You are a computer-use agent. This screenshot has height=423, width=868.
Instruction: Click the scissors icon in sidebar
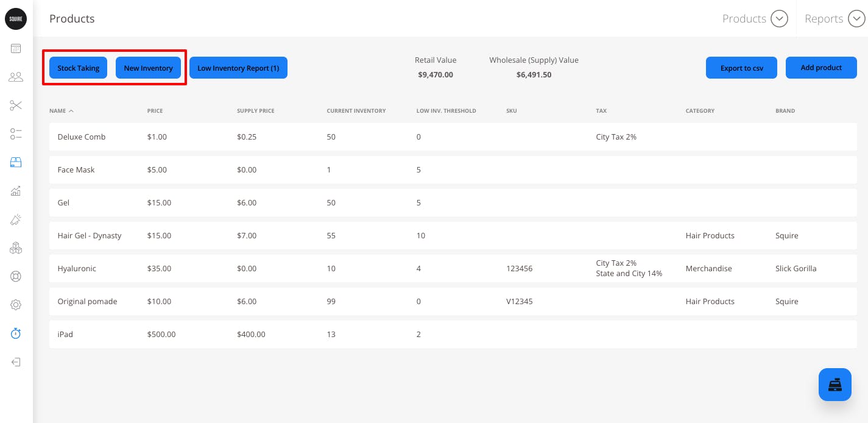(16, 105)
